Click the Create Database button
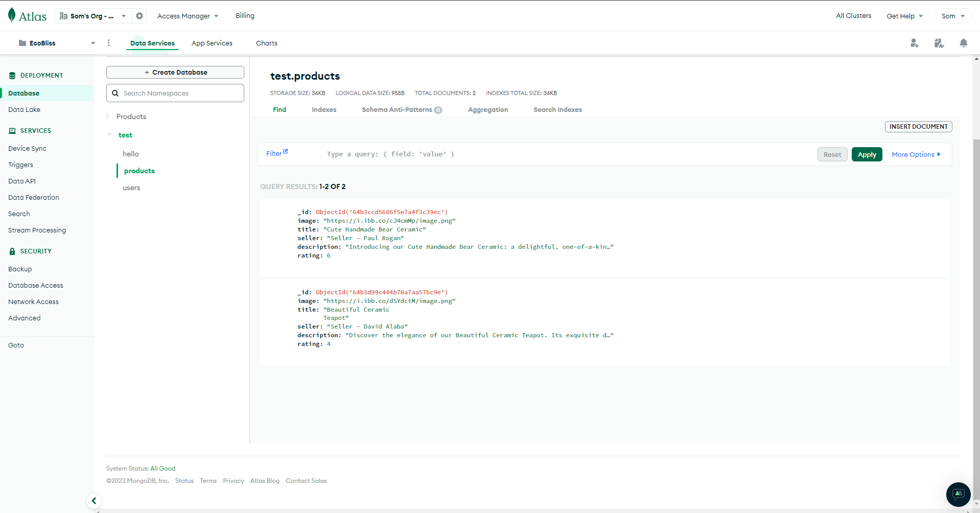The width and height of the screenshot is (980, 513). [x=175, y=72]
